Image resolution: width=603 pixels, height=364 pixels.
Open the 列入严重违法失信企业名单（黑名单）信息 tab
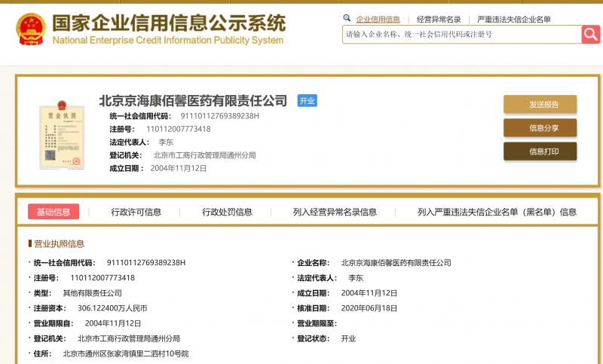[x=497, y=212]
